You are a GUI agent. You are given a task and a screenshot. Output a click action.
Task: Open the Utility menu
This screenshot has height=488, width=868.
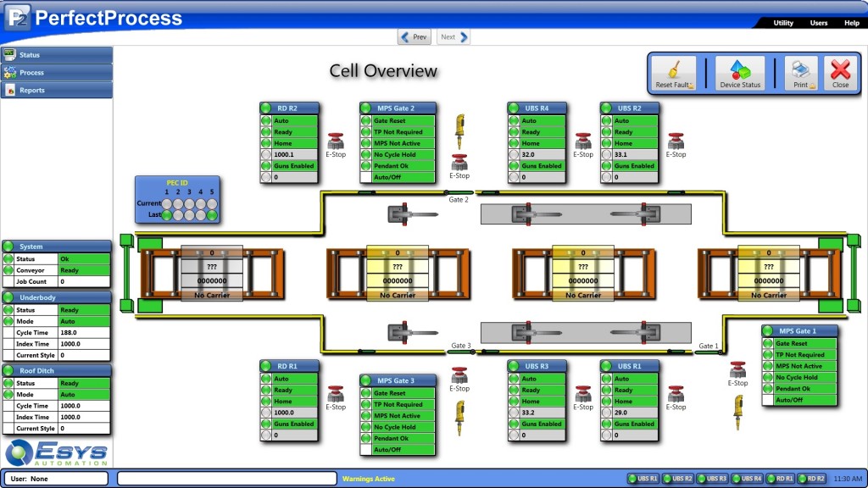coord(783,23)
